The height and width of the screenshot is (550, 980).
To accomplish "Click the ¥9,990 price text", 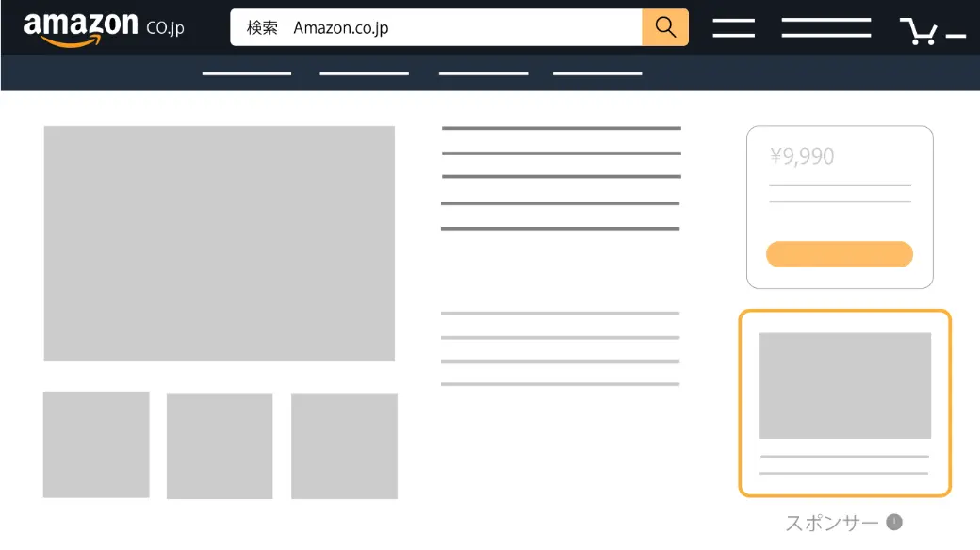I will tap(802, 156).
